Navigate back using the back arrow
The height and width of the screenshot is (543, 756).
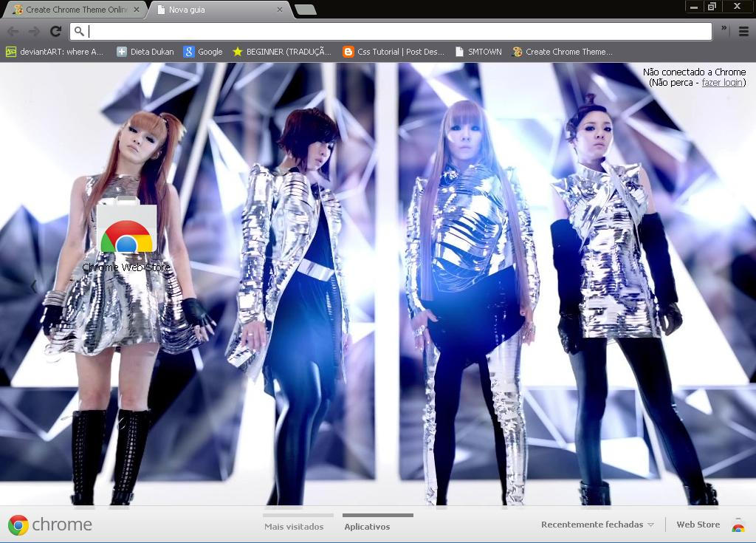(13, 32)
